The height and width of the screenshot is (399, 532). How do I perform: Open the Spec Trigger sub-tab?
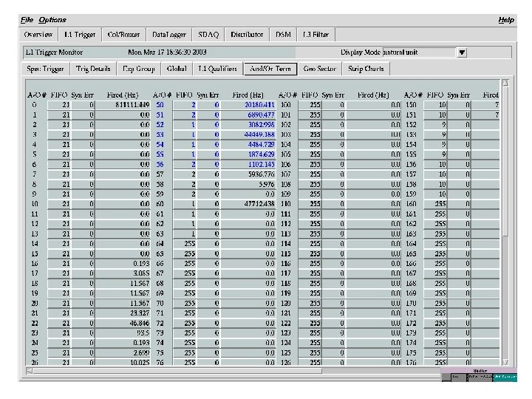point(45,69)
